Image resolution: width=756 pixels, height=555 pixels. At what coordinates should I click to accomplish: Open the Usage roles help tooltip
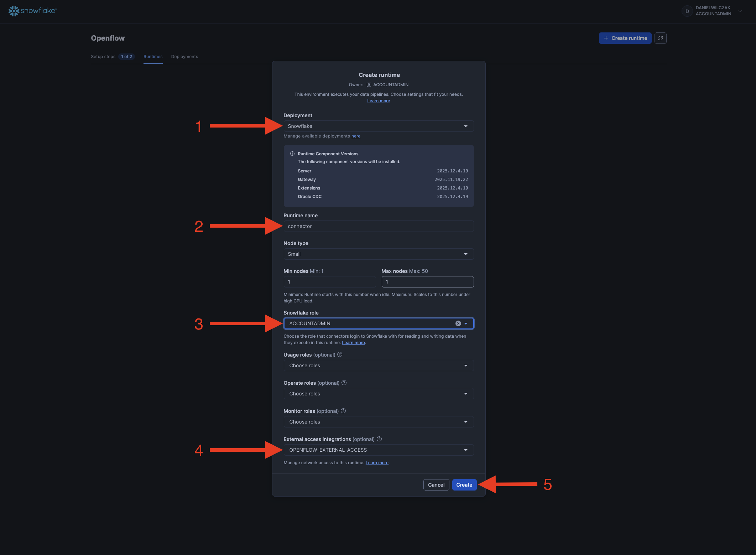coord(340,354)
